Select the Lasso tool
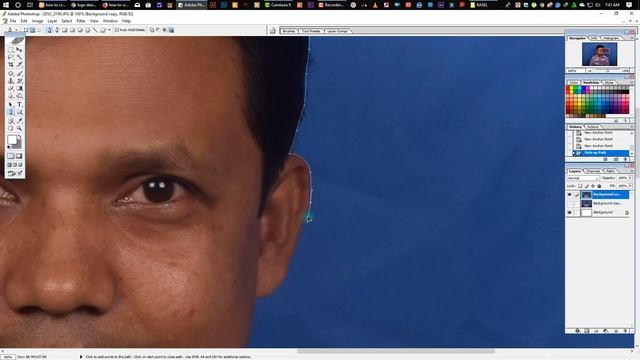640x360 pixels. [x=11, y=57]
